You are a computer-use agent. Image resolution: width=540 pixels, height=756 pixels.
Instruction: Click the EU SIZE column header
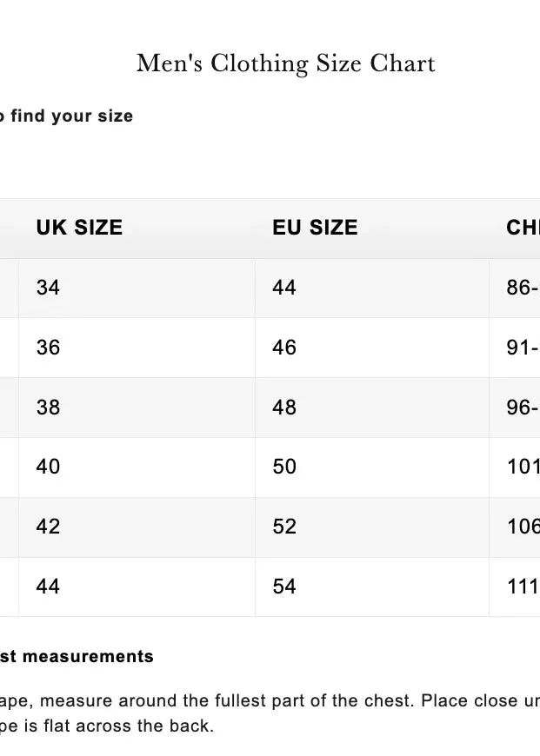[x=315, y=228]
